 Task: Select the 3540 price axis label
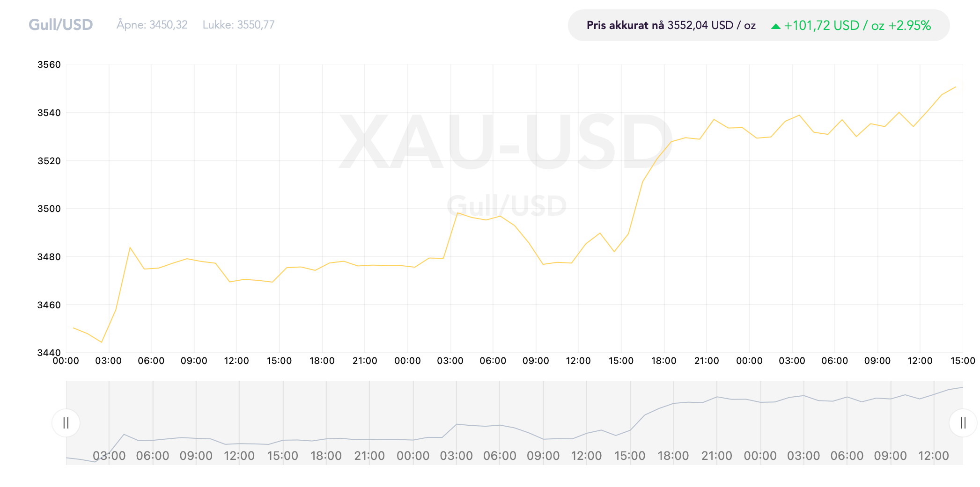pos(49,113)
